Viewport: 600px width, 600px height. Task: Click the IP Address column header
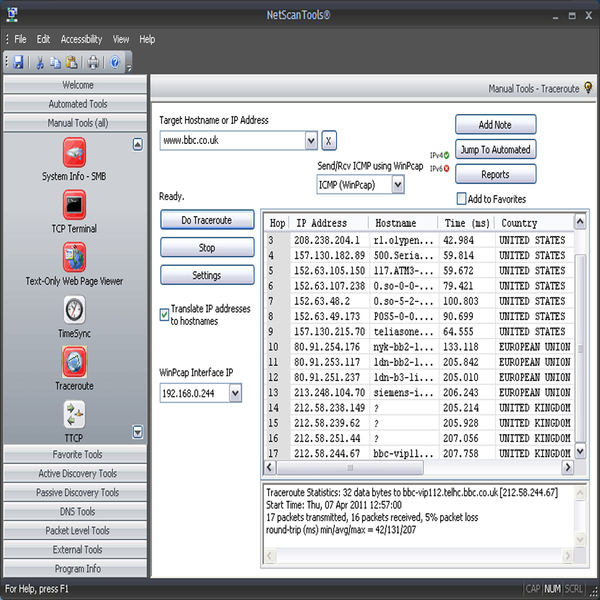coord(329,223)
